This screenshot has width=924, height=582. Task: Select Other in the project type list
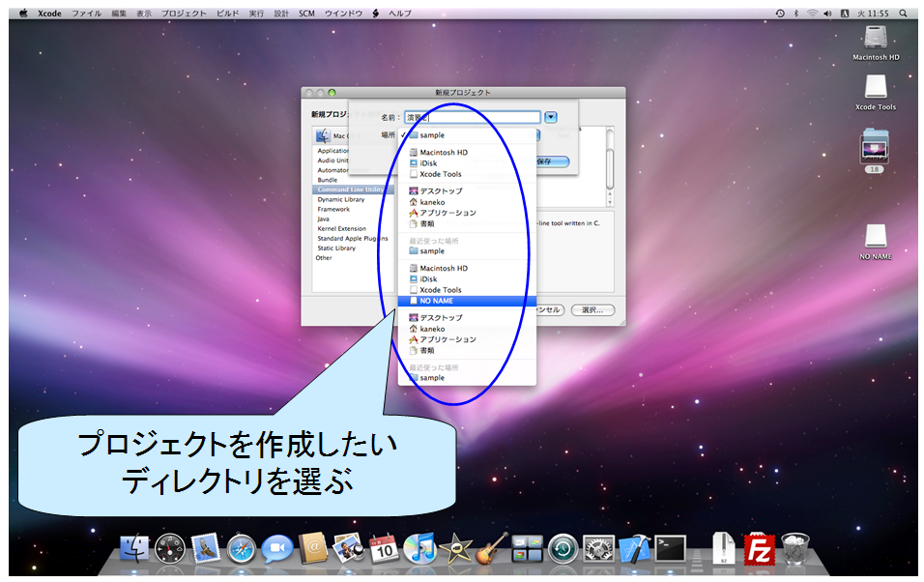324,258
